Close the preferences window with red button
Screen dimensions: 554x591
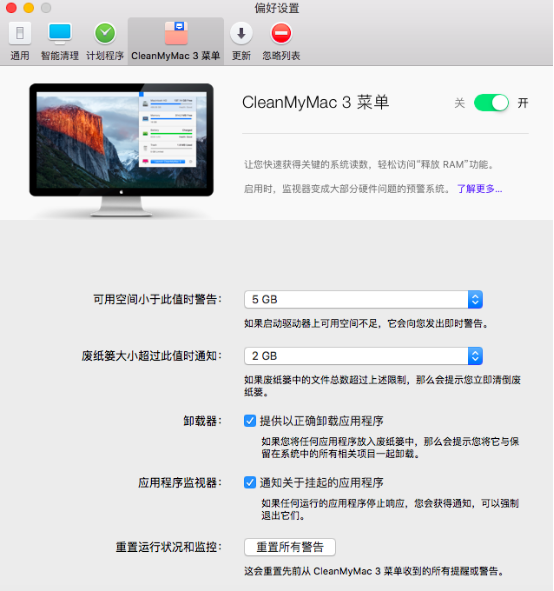tap(11, 8)
